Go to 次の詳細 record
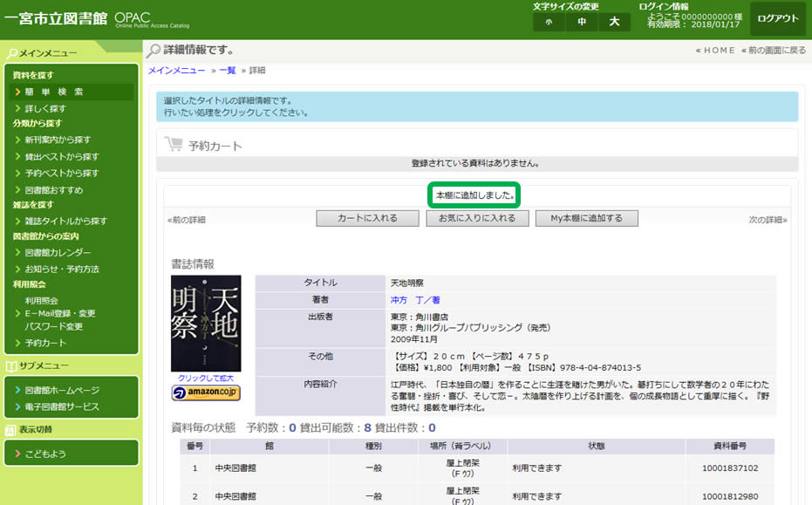 (768, 220)
